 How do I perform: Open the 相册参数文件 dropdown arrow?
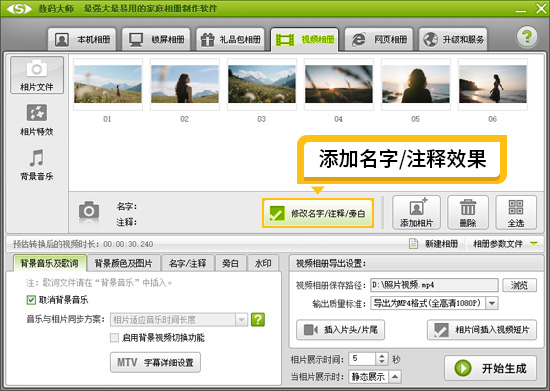534,244
